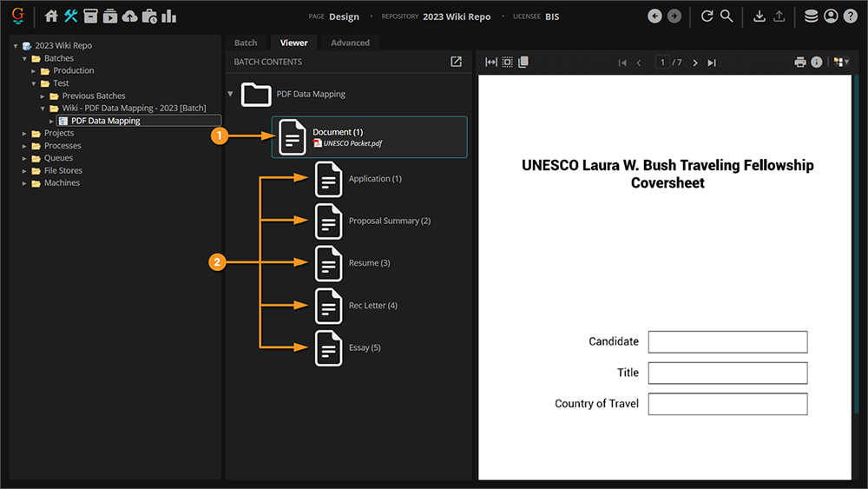Click the viewer vertical scrollbar
The width and height of the screenshot is (868, 489).
(x=856, y=244)
